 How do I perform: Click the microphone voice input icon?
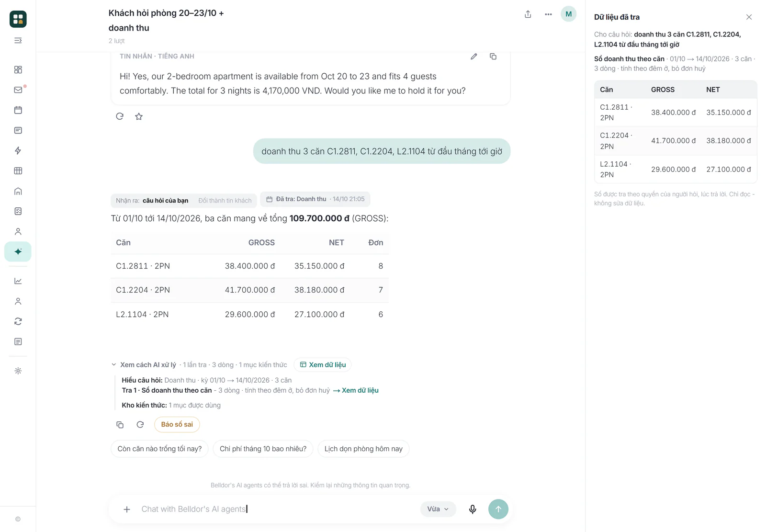point(473,509)
